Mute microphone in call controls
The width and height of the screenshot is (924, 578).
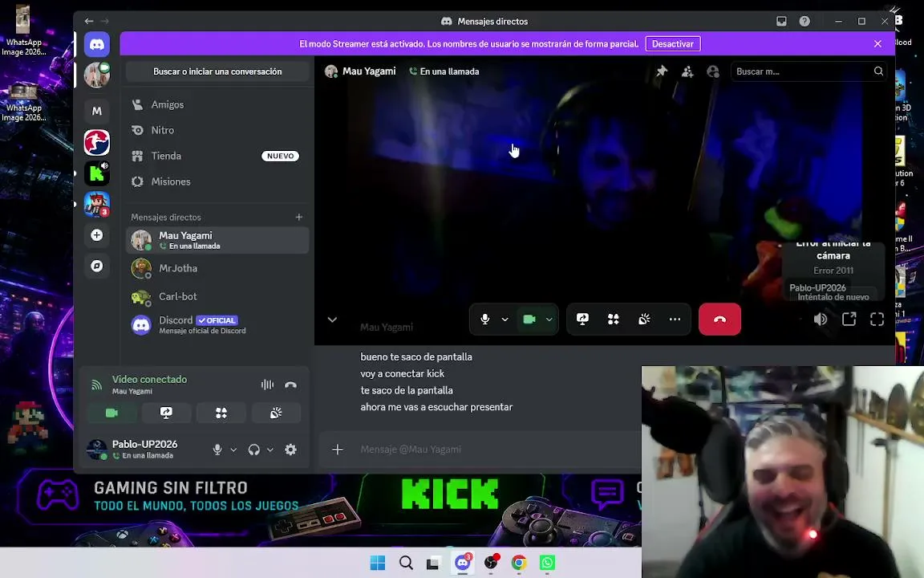click(x=485, y=319)
